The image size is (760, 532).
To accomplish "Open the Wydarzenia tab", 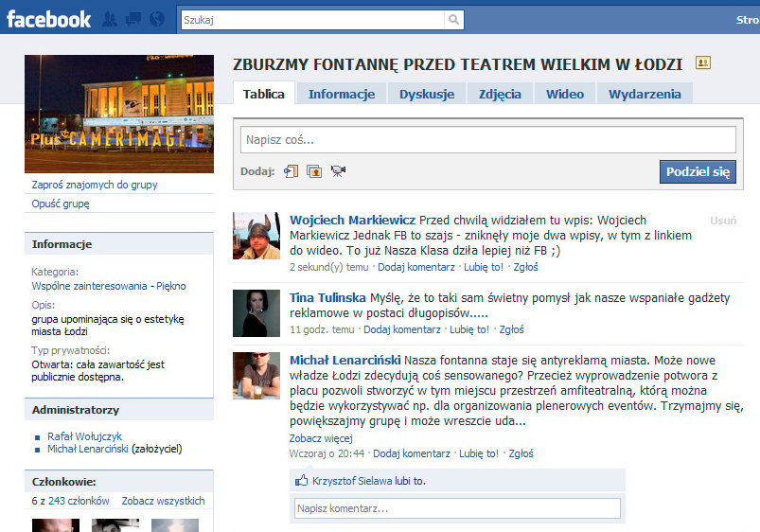I will (645, 94).
